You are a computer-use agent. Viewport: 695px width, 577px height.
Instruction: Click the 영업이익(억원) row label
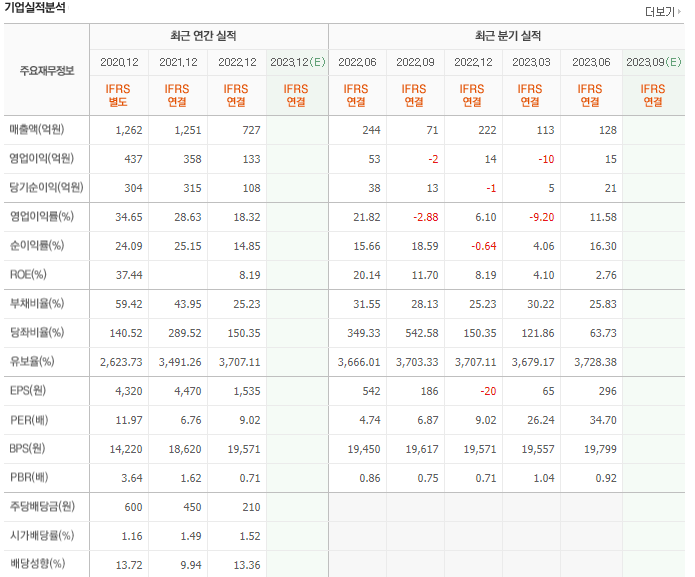42,158
